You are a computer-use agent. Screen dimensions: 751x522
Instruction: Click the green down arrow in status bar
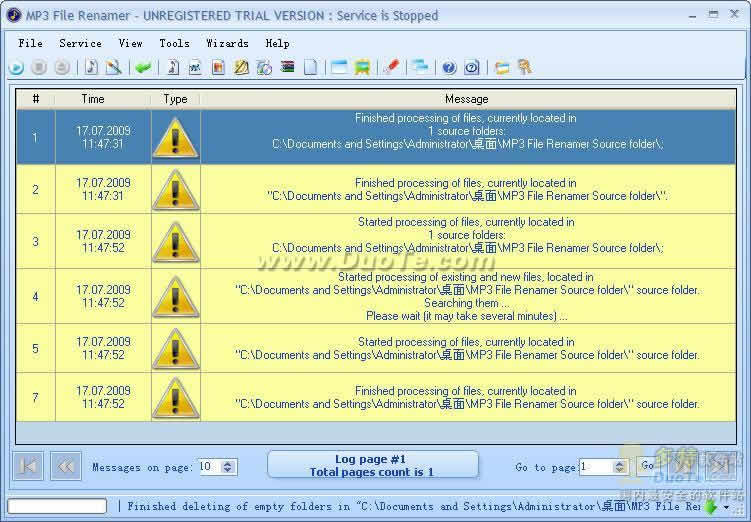click(x=711, y=507)
